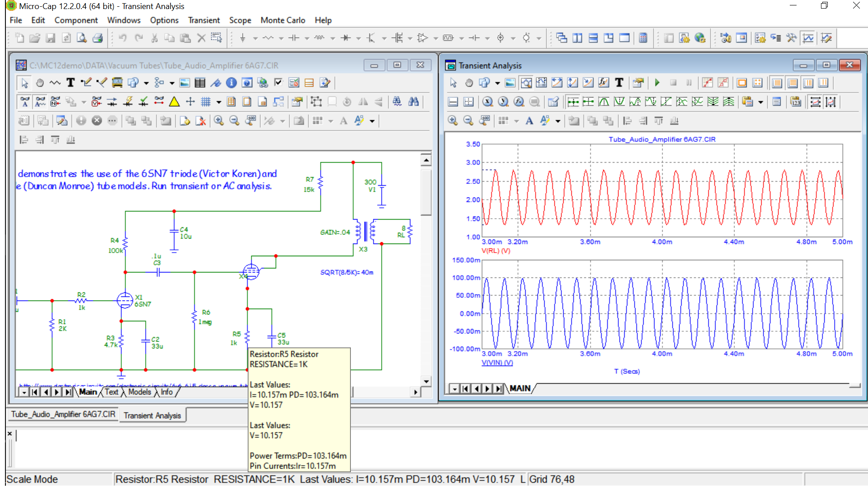
Task: Open the schematic text color dropdown arrow
Action: click(x=372, y=121)
